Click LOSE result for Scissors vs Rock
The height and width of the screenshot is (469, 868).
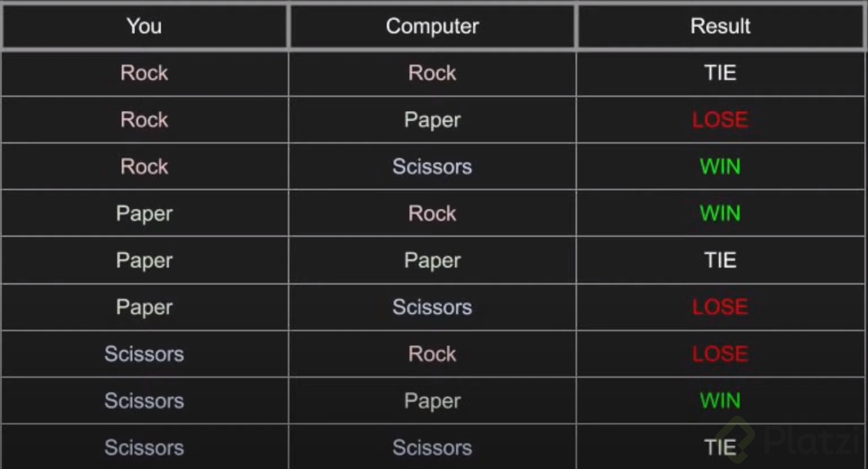[720, 354]
